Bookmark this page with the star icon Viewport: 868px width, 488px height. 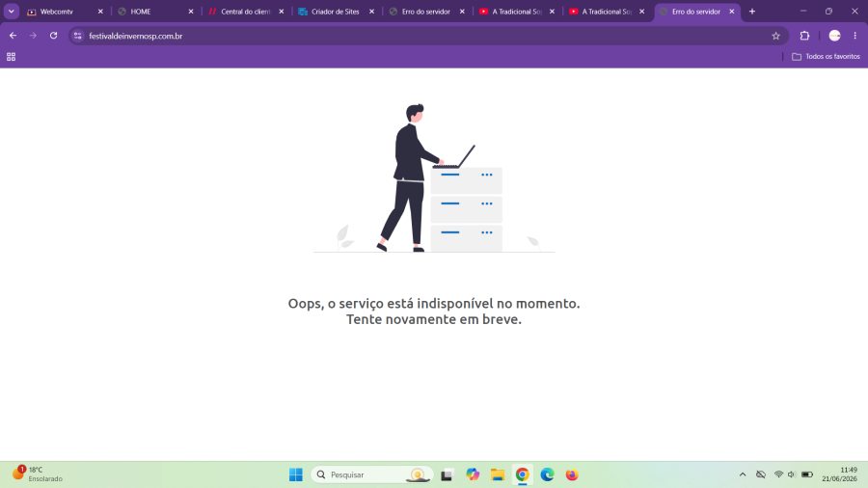click(x=775, y=36)
